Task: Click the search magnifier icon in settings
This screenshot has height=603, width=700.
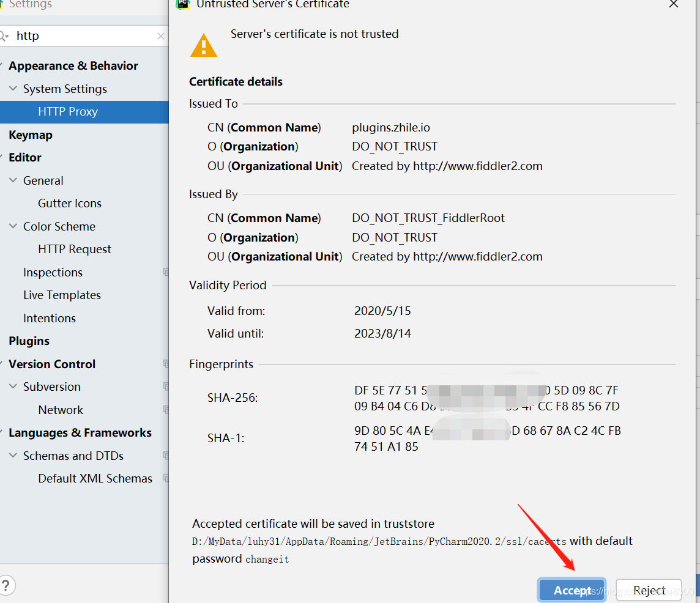Action: point(4,36)
